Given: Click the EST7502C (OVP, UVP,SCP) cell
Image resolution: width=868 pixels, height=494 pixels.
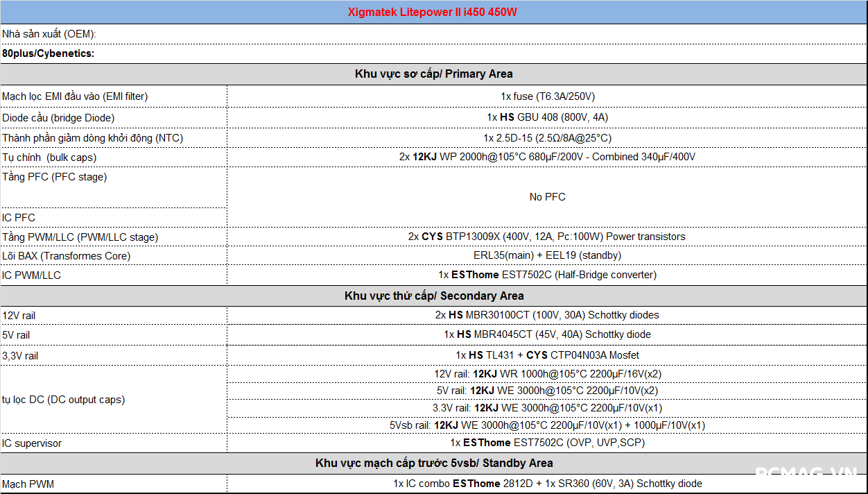Looking at the screenshot, I should (547, 443).
